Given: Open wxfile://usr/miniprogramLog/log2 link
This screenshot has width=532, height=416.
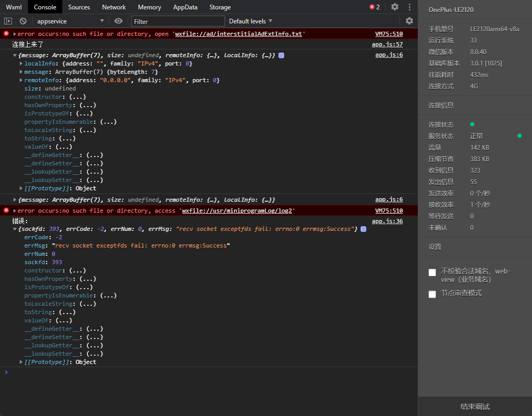Looking at the screenshot, I should click(237, 211).
